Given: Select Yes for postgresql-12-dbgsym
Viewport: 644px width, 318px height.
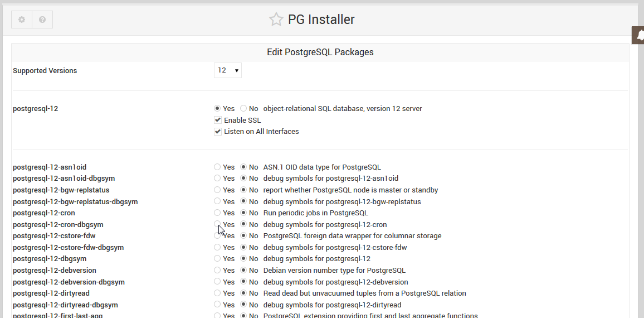Looking at the screenshot, I should coord(217,259).
